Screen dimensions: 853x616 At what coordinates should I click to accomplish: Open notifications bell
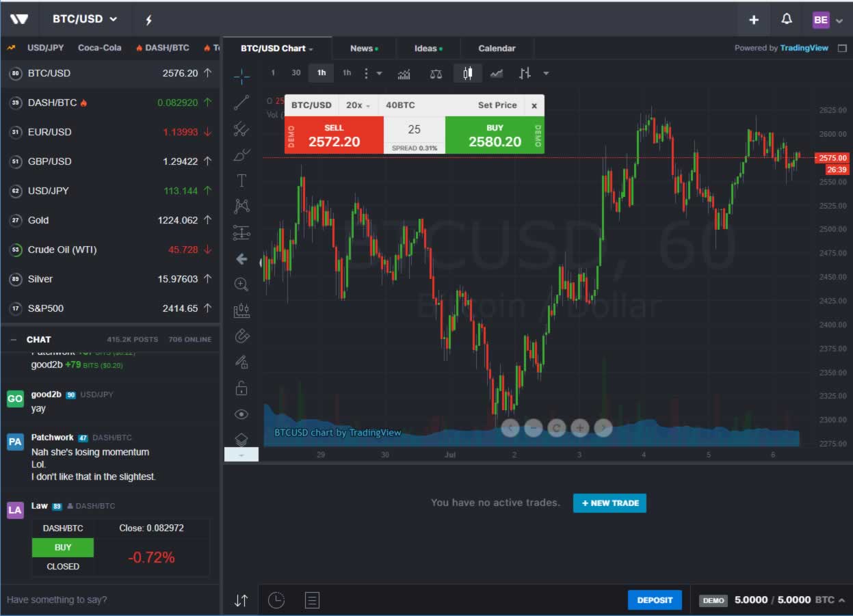787,19
